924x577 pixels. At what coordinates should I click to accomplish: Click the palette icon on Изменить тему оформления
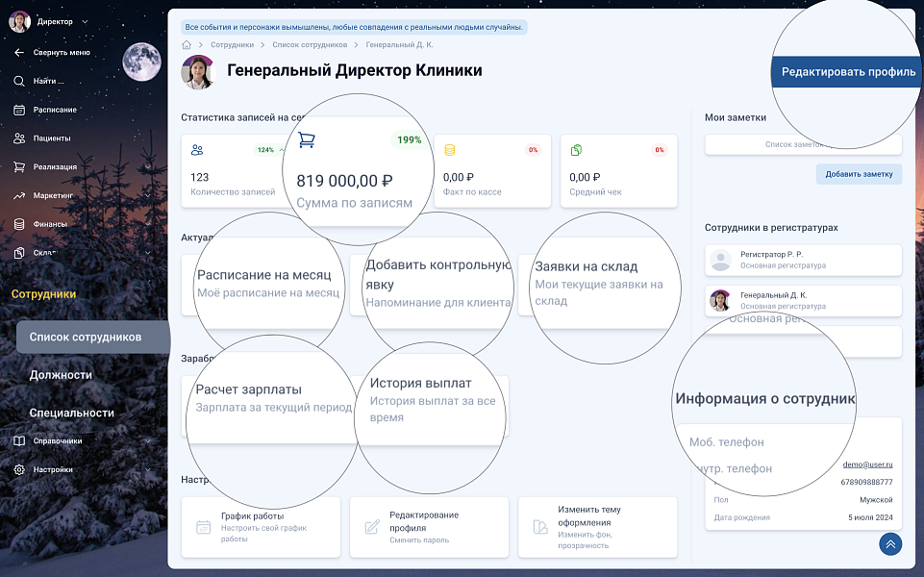pos(540,527)
